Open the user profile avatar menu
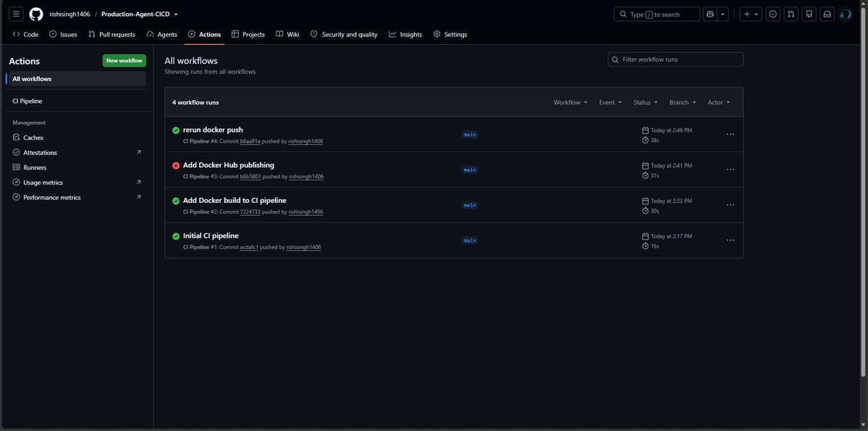Image resolution: width=868 pixels, height=431 pixels. coord(846,14)
